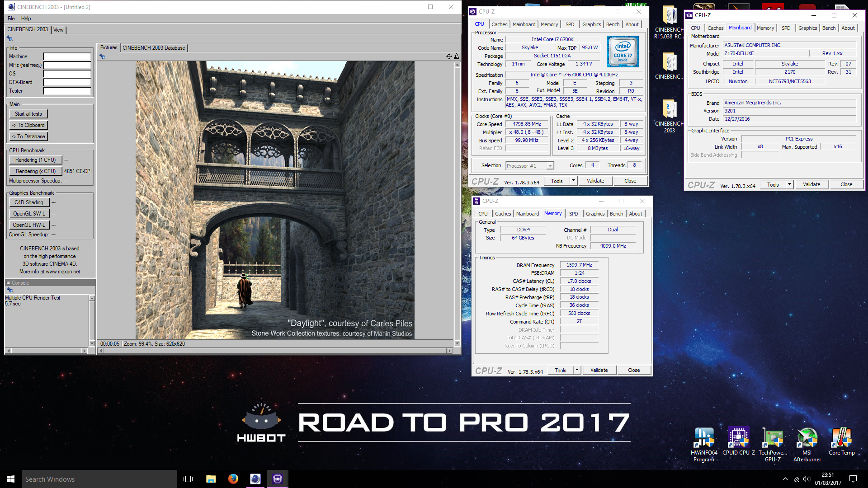Open Graphics tab in the CPU-Z CPU window
This screenshot has height=488, width=868.
coord(591,24)
